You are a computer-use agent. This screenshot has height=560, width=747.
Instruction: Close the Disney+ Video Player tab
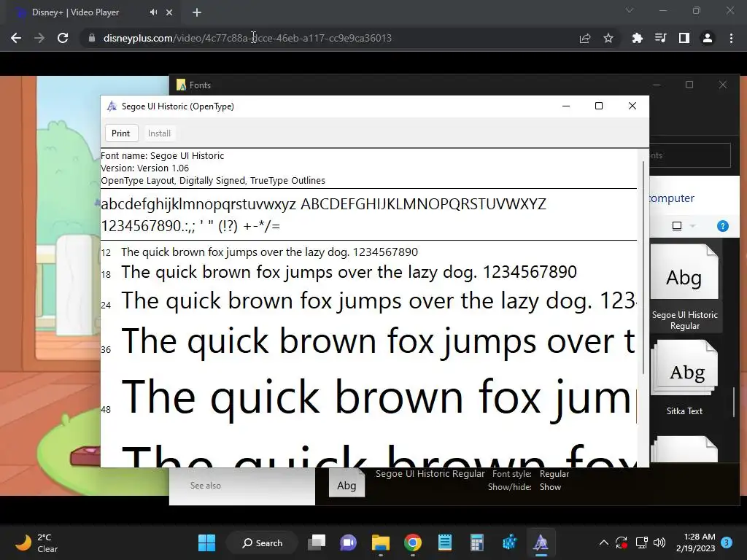[x=169, y=12]
